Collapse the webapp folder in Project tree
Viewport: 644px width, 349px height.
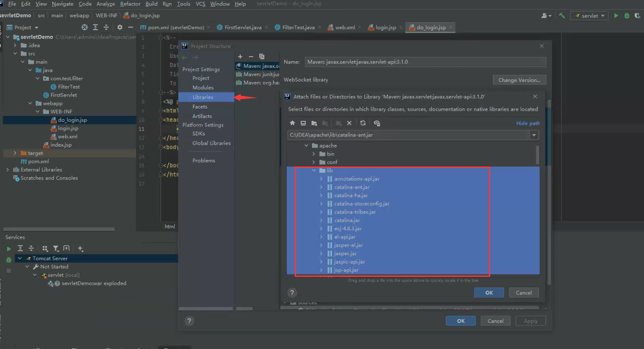30,103
